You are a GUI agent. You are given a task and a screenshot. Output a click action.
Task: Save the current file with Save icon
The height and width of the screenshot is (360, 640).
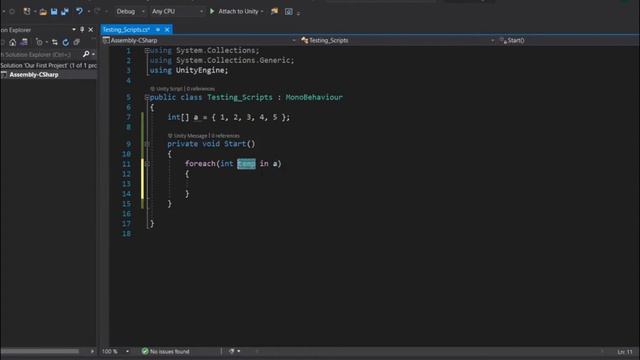(54, 11)
